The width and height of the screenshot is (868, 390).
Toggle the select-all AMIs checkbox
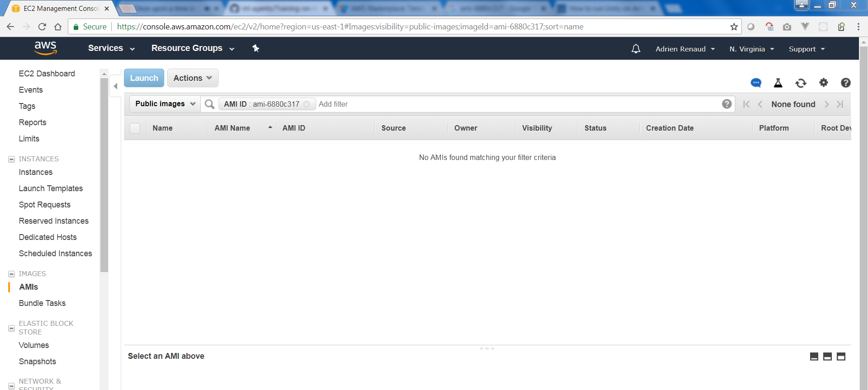(135, 128)
